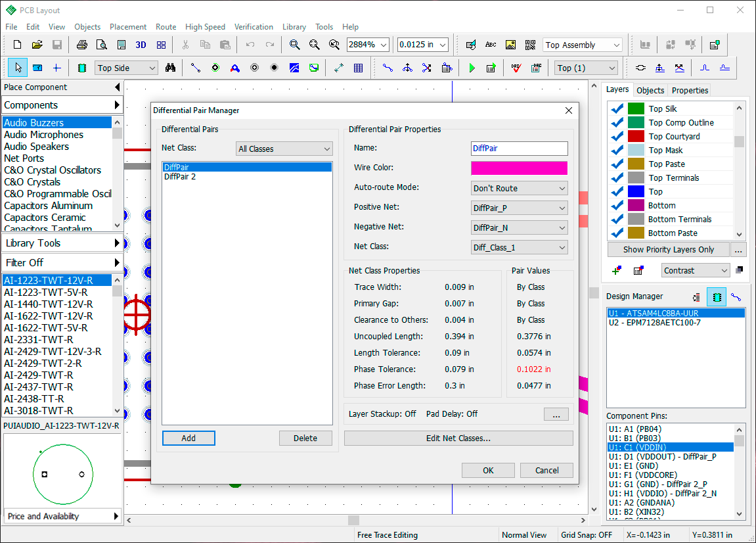756x543 pixels.
Task: Toggle visibility of Top Terminals layer
Action: tap(617, 177)
